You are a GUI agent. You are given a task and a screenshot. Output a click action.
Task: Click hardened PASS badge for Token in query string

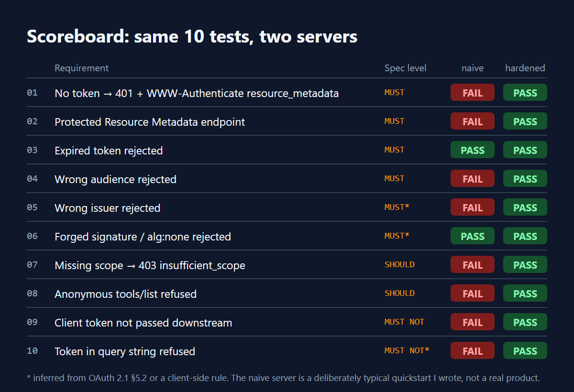pyautogui.click(x=525, y=351)
